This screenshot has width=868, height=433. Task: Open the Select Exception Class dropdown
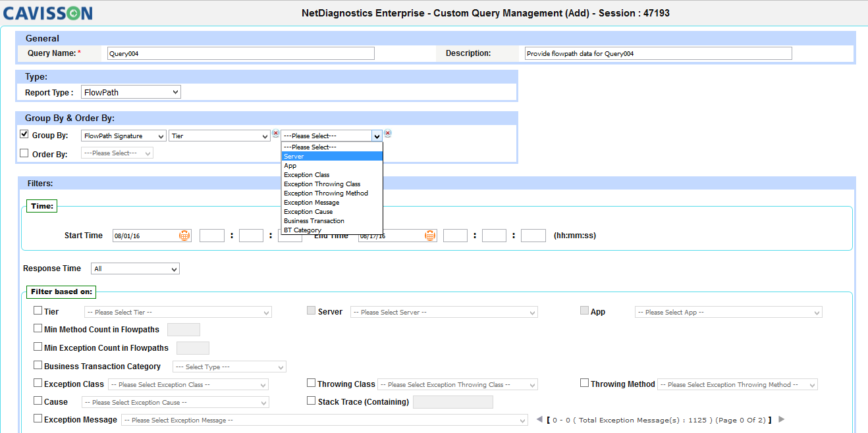pyautogui.click(x=188, y=384)
